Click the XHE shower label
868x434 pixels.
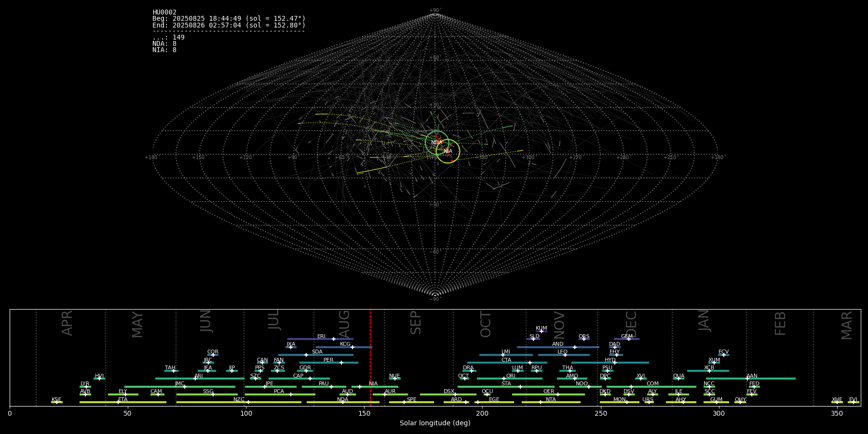837,400
